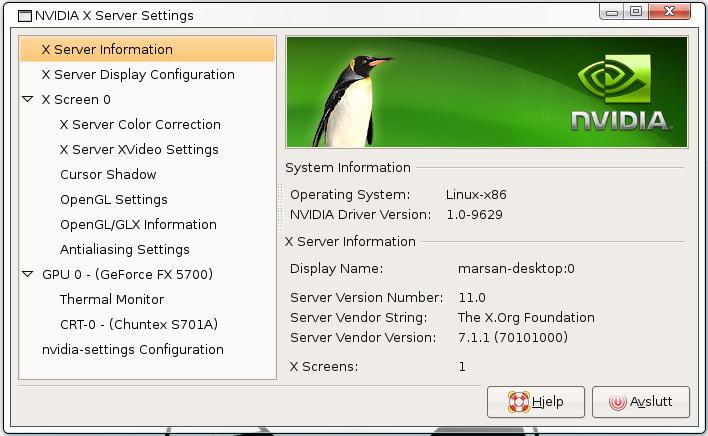Select CRT-0 - (Chuntex S701A)
Screen dimensions: 708x436
click(x=139, y=325)
